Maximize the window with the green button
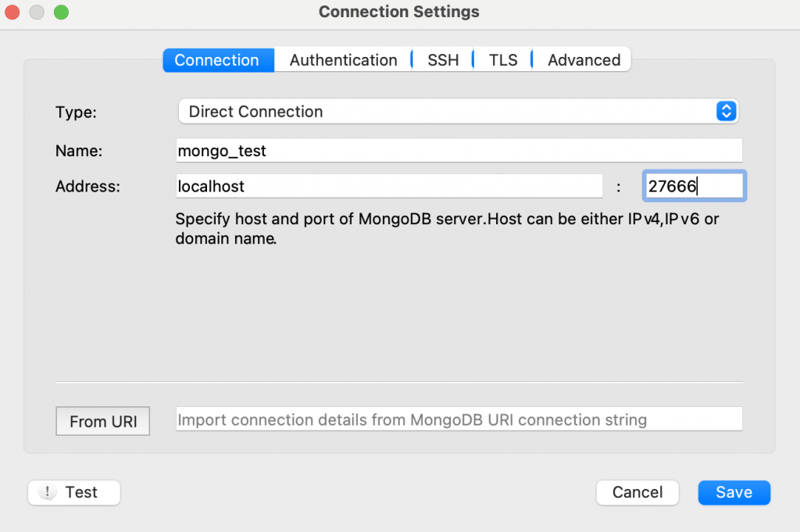The image size is (800, 532). point(60,12)
